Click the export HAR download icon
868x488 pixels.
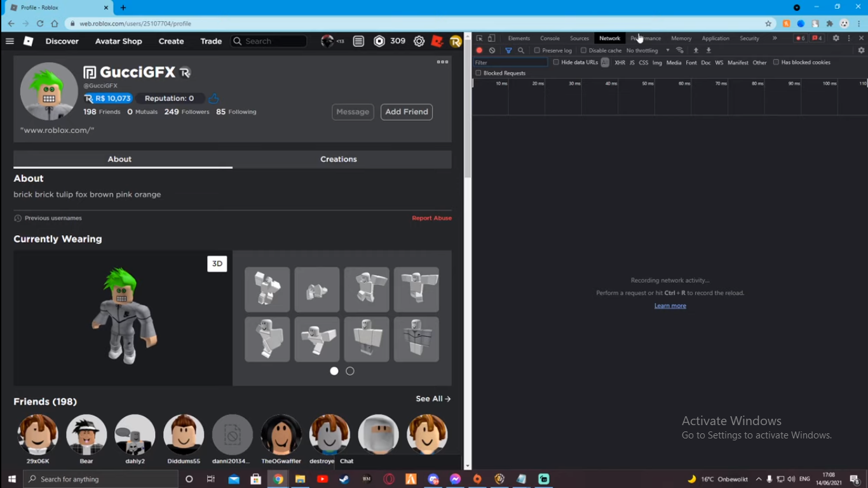(709, 50)
